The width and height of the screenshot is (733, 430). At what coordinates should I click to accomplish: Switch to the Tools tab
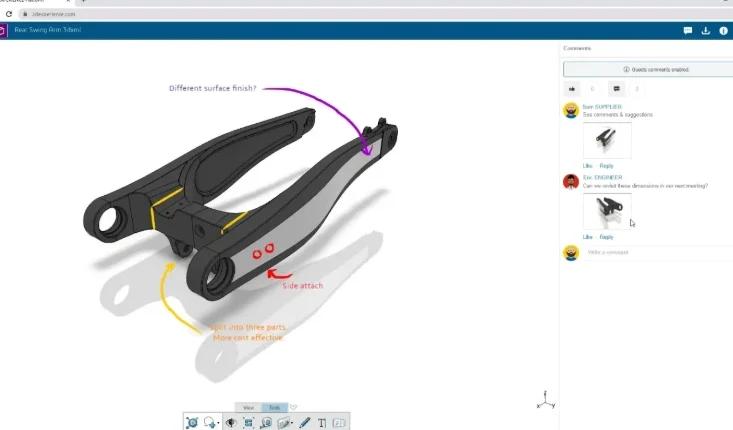pos(273,407)
